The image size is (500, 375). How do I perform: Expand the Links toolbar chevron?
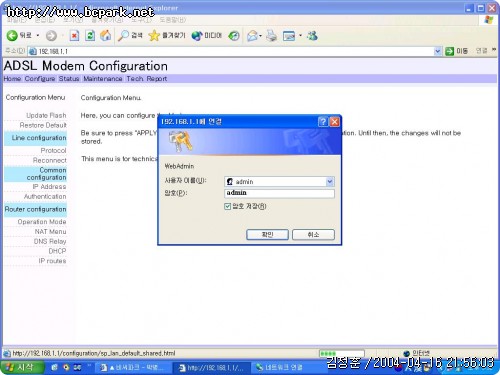[494, 50]
